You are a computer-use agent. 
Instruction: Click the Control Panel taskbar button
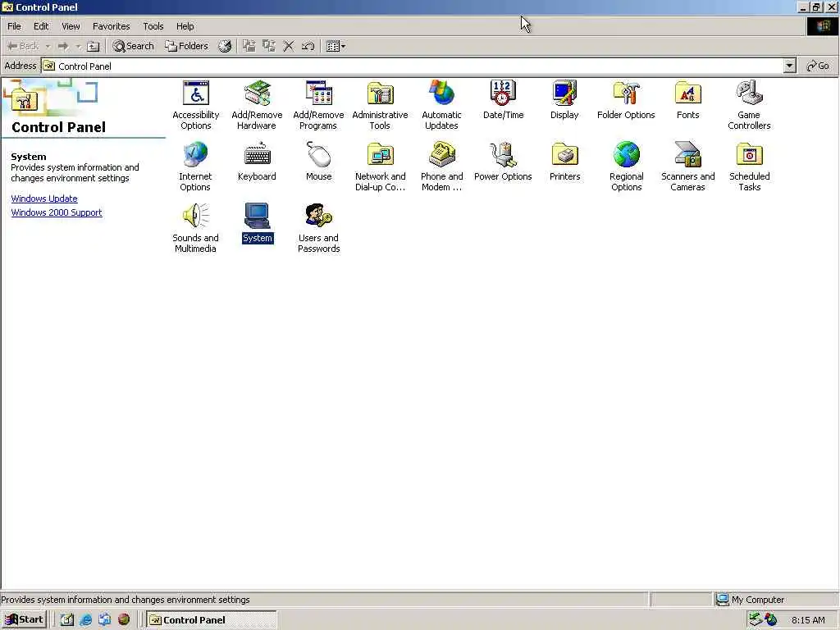(211, 620)
